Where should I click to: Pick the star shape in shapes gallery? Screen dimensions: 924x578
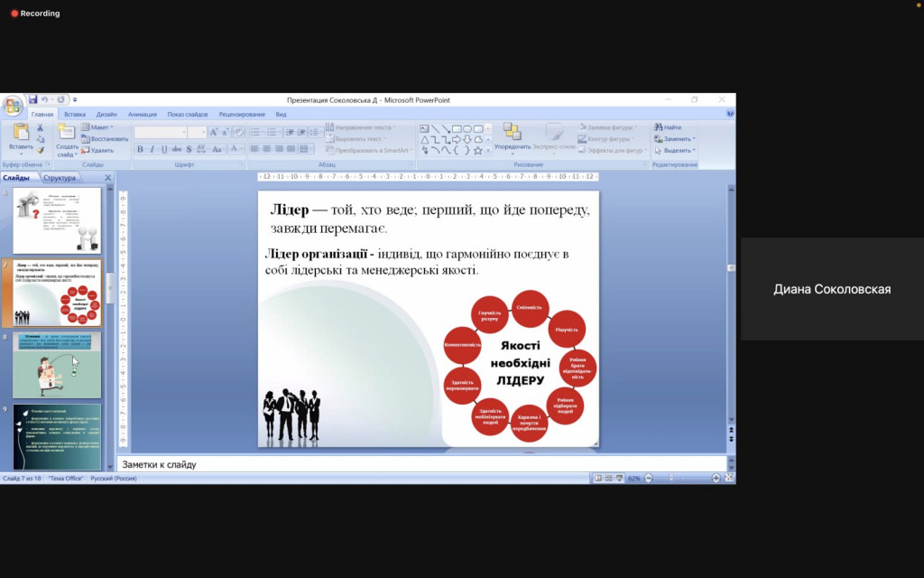[x=478, y=150]
